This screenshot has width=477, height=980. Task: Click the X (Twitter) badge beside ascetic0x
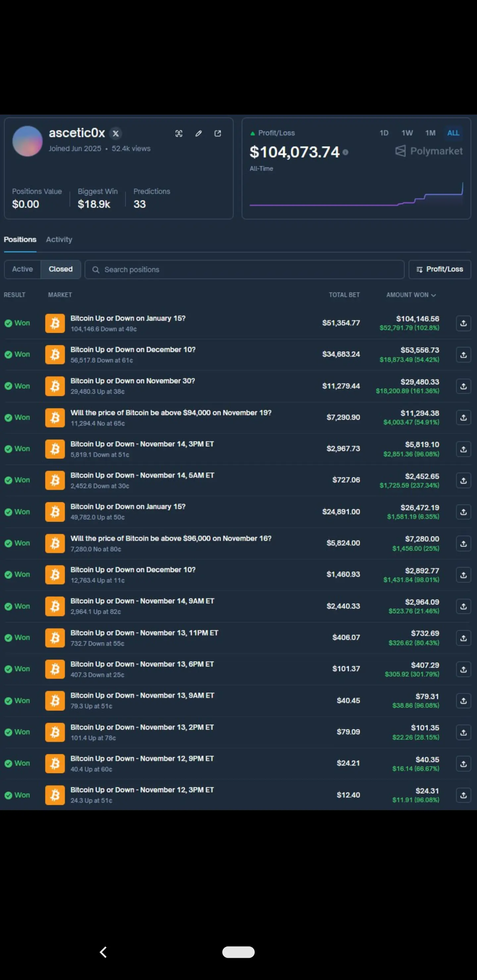click(116, 133)
